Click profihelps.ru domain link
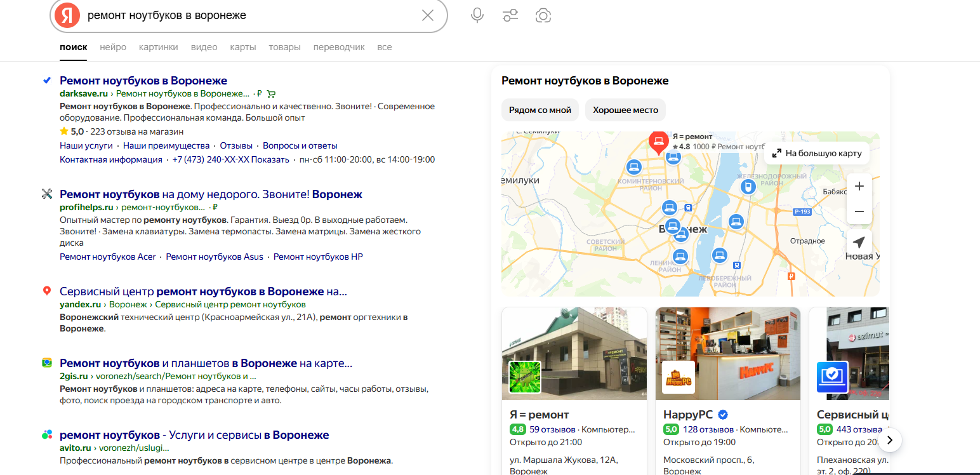The image size is (980, 475). click(86, 207)
